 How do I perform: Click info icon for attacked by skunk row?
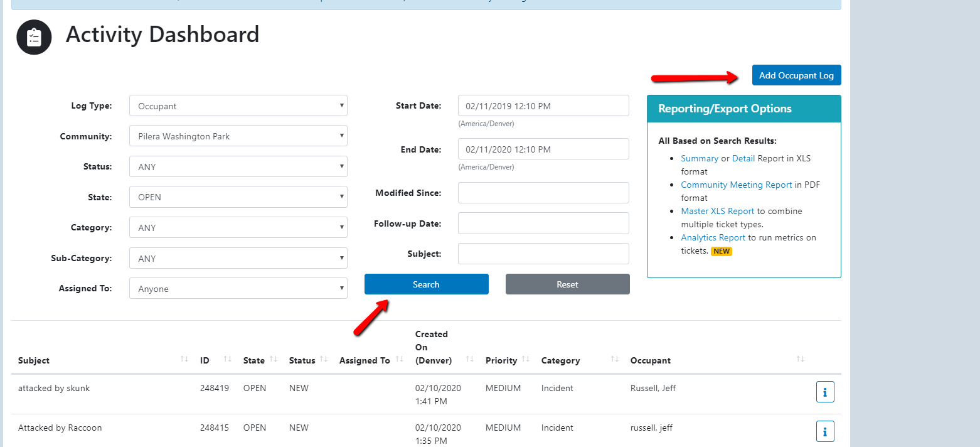(825, 392)
